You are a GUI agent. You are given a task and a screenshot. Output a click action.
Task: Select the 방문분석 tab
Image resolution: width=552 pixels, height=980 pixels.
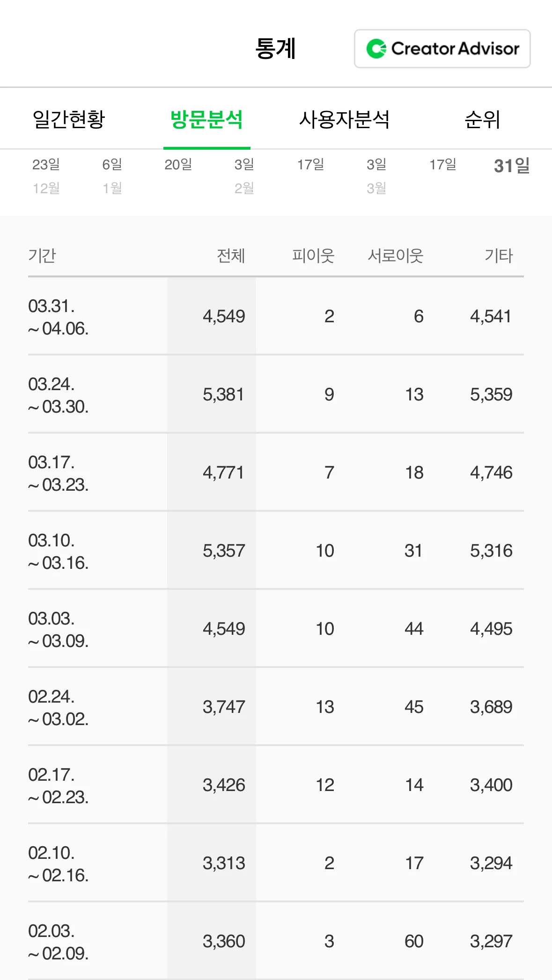[206, 119]
